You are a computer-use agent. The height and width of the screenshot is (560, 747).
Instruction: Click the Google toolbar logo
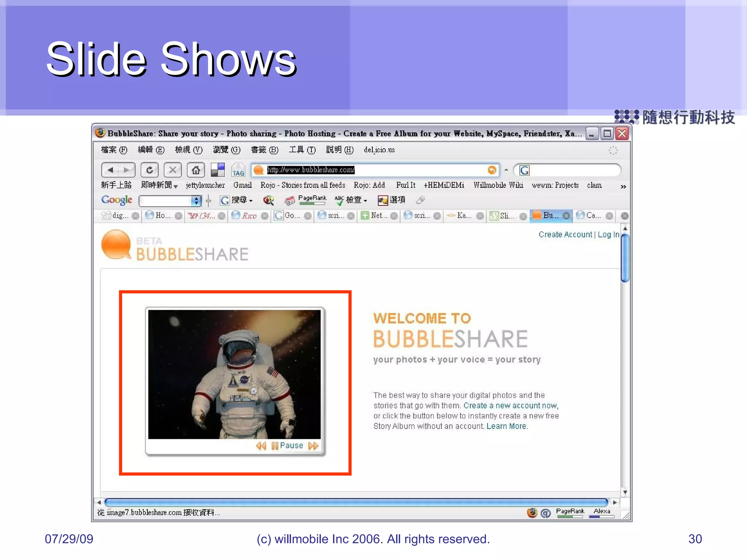117,200
